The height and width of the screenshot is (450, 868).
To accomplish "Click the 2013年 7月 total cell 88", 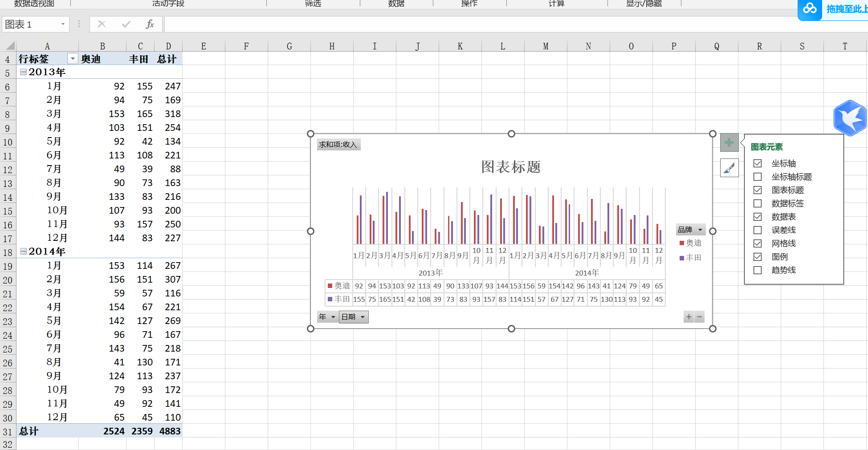I will tap(168, 169).
